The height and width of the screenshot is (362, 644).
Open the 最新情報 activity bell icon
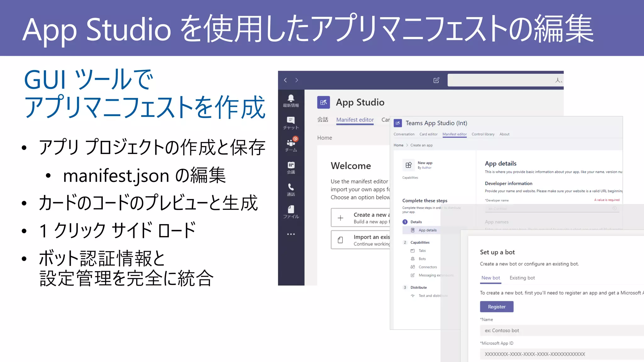(x=291, y=101)
